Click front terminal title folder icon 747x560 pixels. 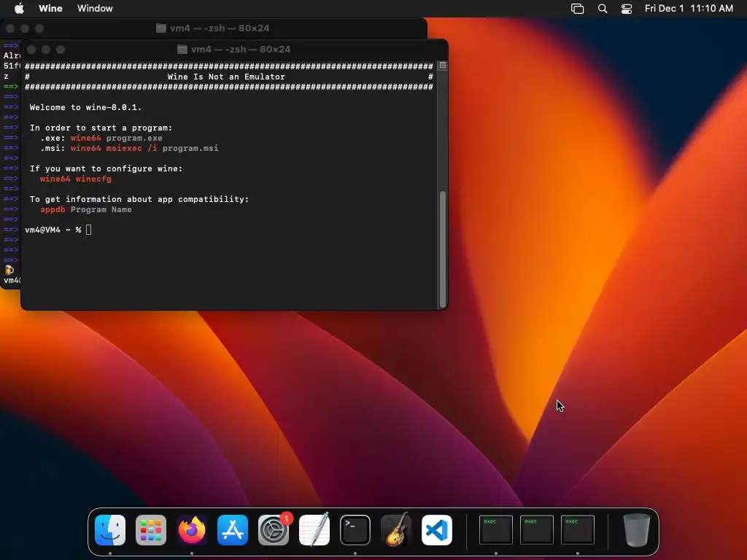182,49
